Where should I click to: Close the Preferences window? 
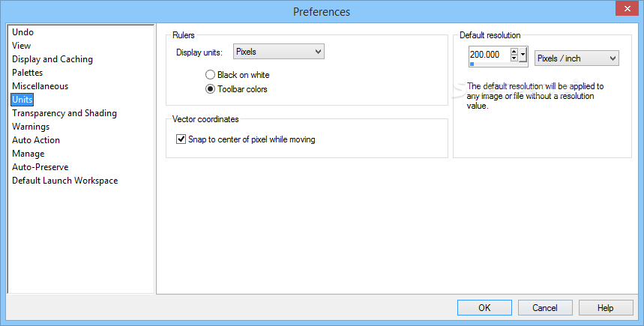click(628, 8)
